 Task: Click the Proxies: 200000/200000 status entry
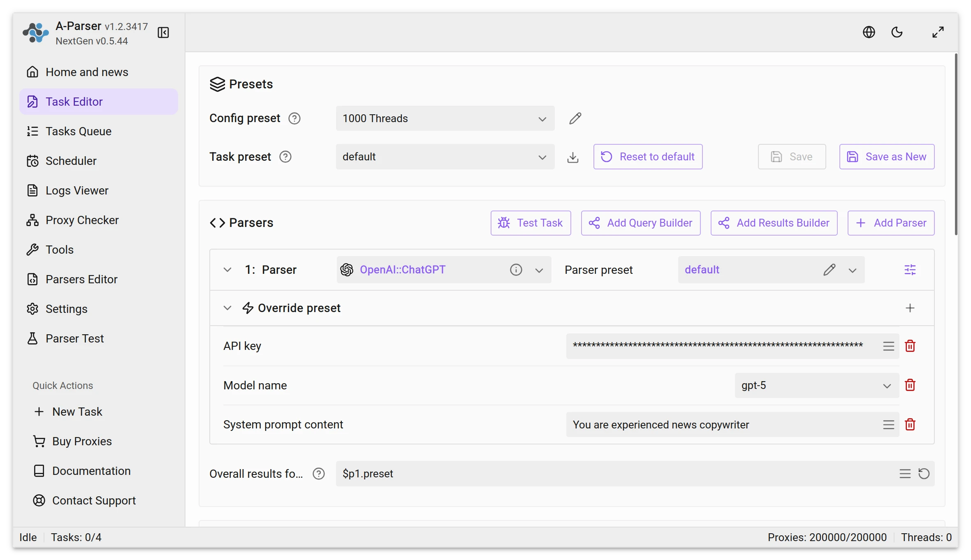pos(827,537)
